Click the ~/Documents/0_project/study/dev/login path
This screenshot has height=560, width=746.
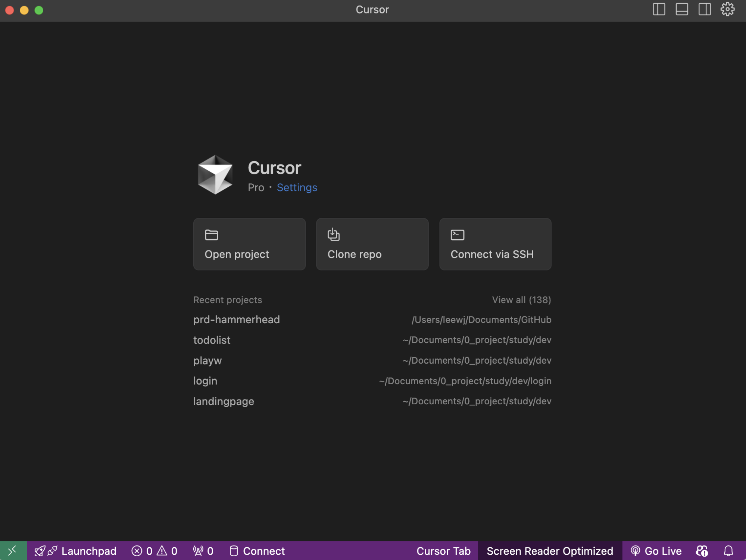[x=465, y=381]
